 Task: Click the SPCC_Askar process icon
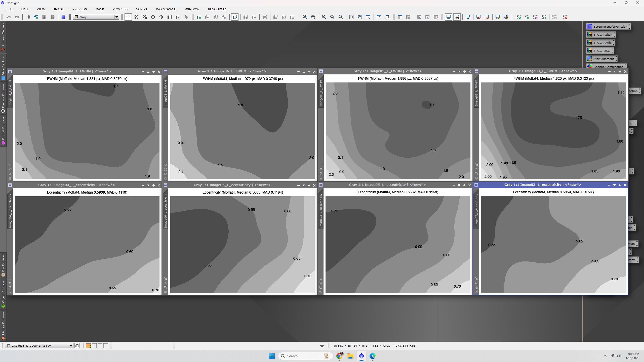[x=600, y=34]
